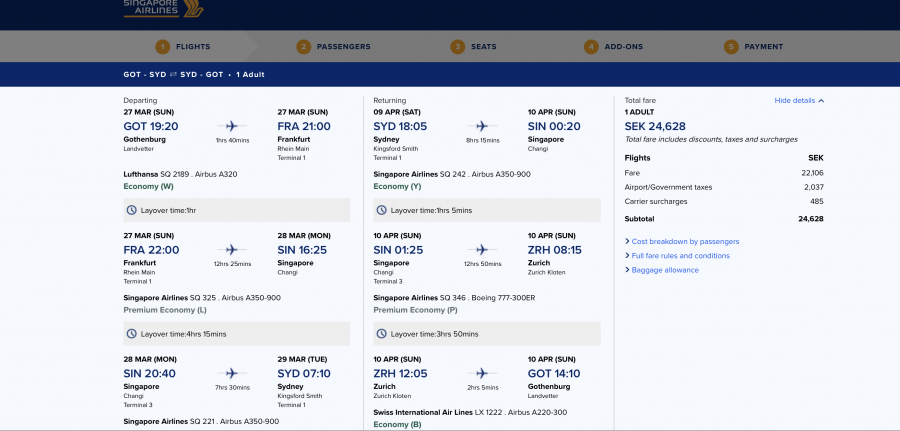This screenshot has height=431, width=900.
Task: Click the plane icon on SYD–SIN returning flight
Action: [483, 126]
